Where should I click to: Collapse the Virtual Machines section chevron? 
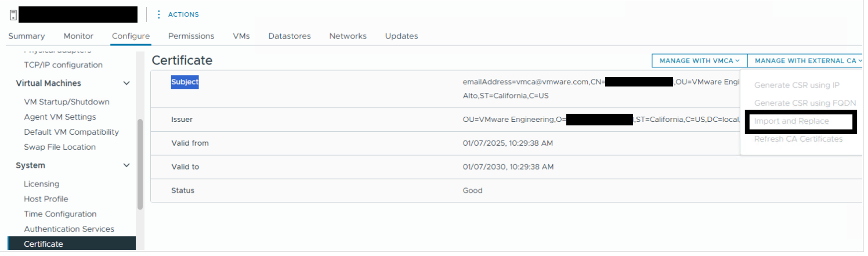[x=126, y=84]
